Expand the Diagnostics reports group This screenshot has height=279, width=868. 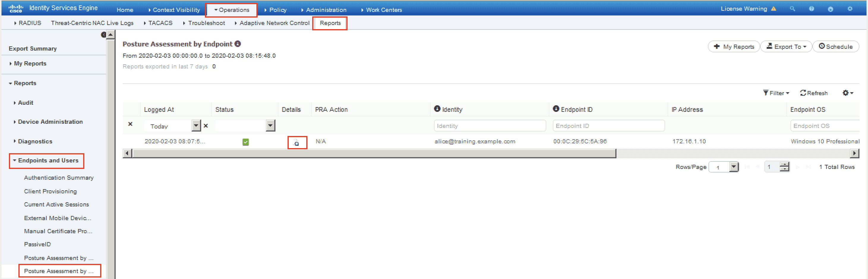(33, 141)
